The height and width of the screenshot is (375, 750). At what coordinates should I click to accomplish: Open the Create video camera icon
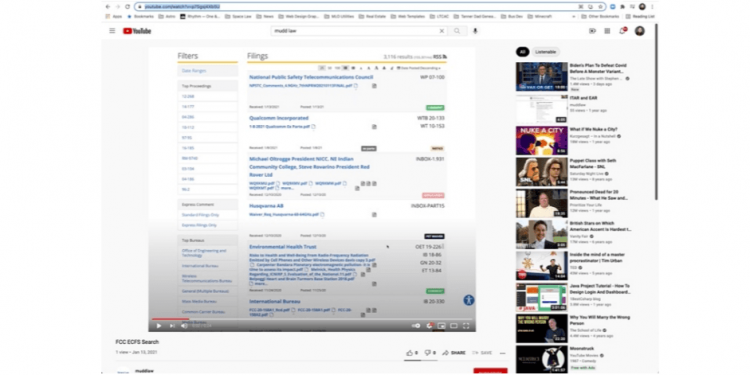592,31
